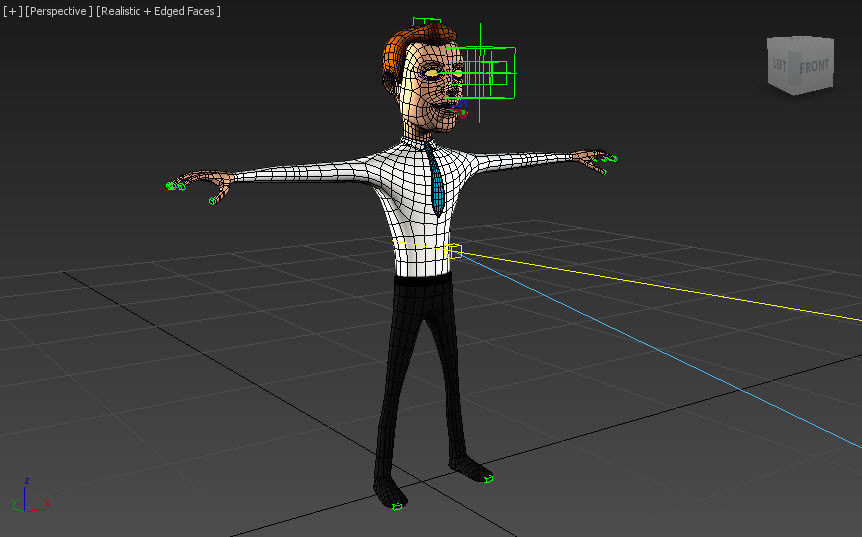Select the yellow box helper at the waist
This screenshot has height=537, width=862.
pyautogui.click(x=453, y=251)
